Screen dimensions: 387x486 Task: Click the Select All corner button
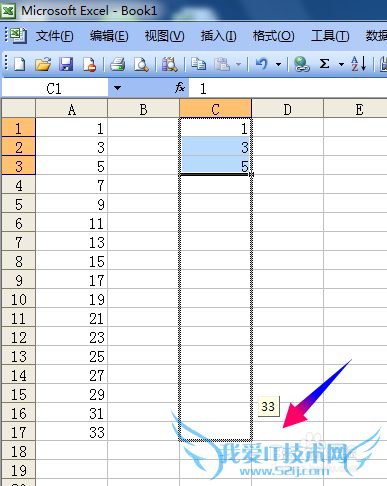[18, 108]
